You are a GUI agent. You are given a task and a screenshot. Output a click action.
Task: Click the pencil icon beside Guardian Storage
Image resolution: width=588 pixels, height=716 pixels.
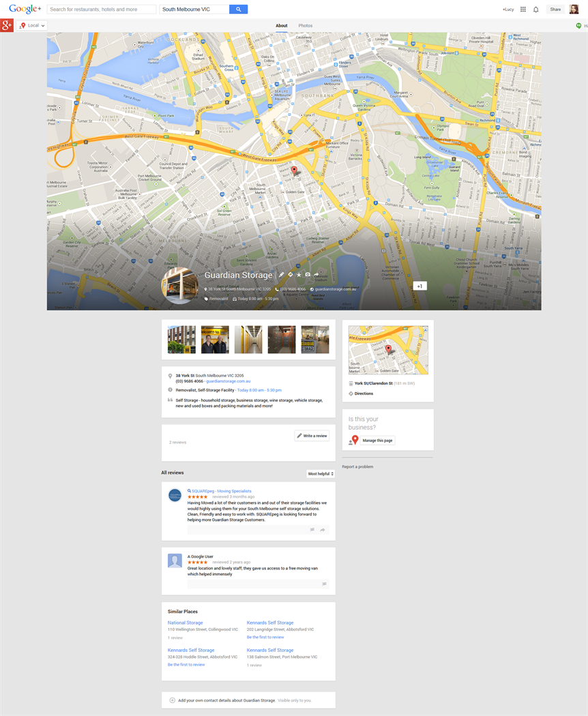coord(282,275)
